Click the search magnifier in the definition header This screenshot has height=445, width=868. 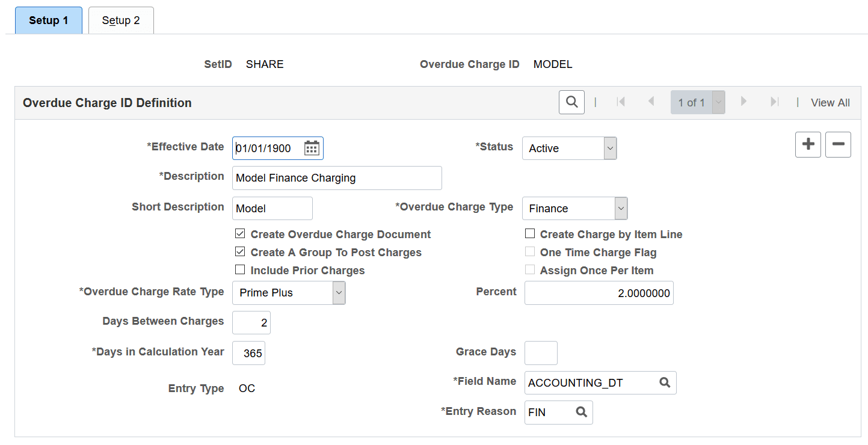(x=571, y=102)
